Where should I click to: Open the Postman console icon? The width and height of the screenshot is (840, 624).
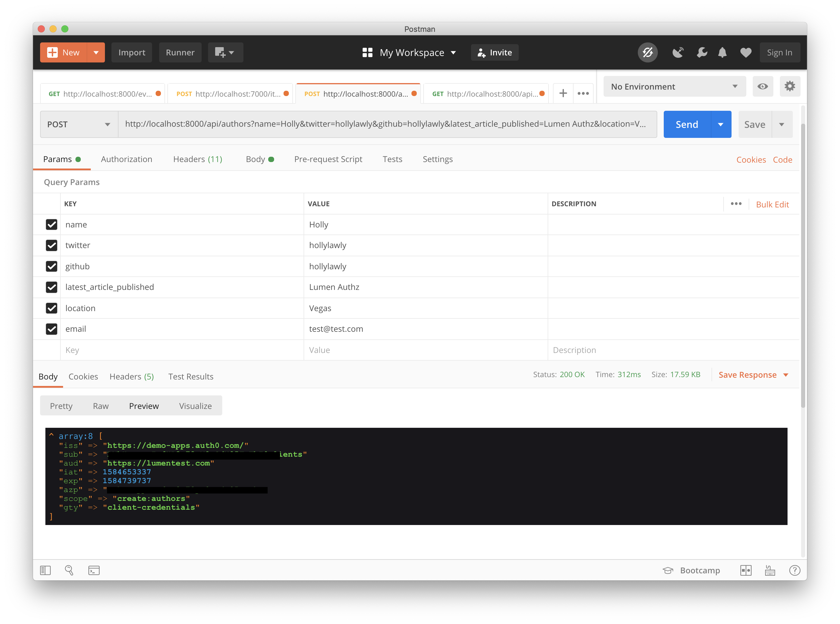94,570
